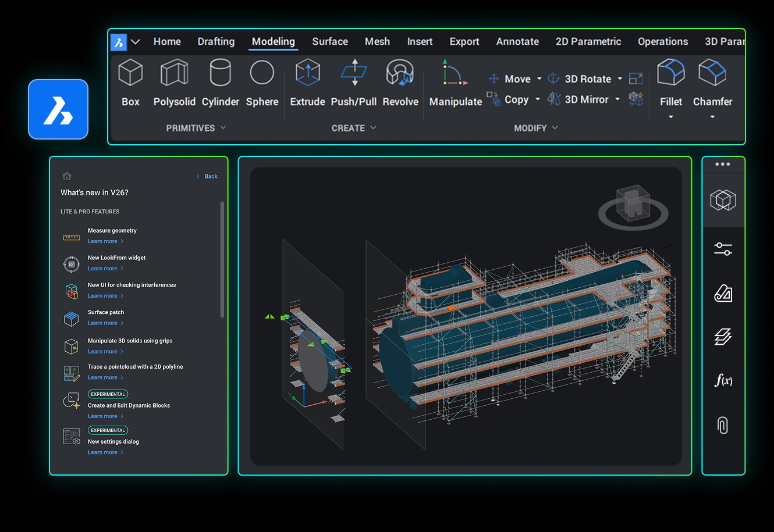
Task: Click the What's new panel scrollbar
Action: [x=222, y=260]
